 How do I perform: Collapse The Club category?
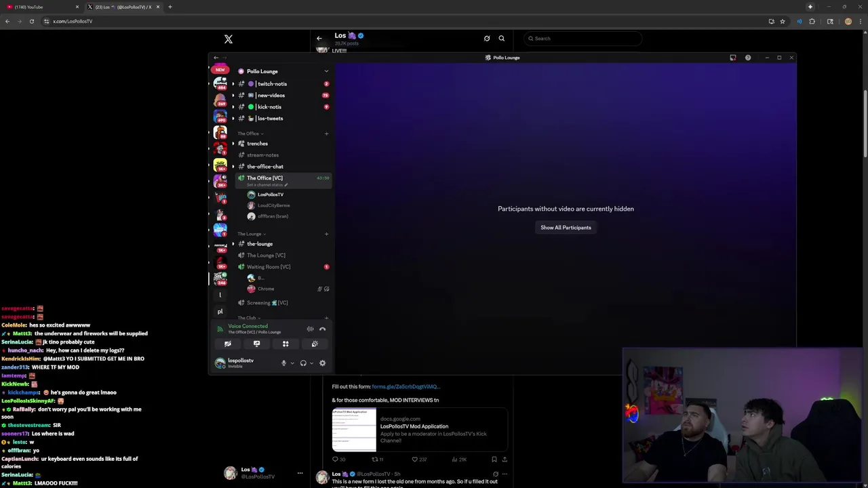(248, 318)
